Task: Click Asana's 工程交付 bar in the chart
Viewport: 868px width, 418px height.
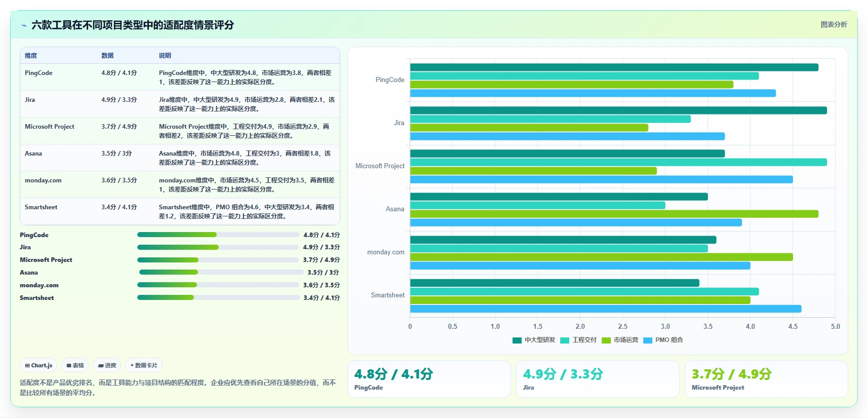Action: (x=538, y=205)
